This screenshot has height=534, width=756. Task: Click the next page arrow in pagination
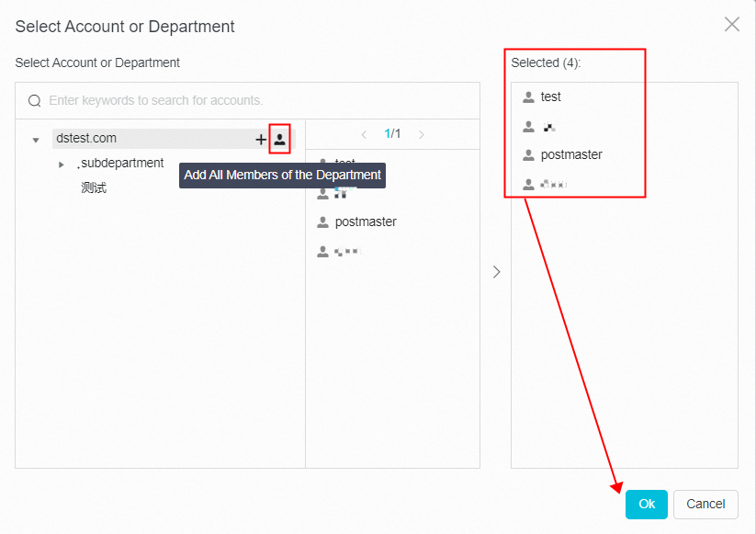tap(422, 133)
